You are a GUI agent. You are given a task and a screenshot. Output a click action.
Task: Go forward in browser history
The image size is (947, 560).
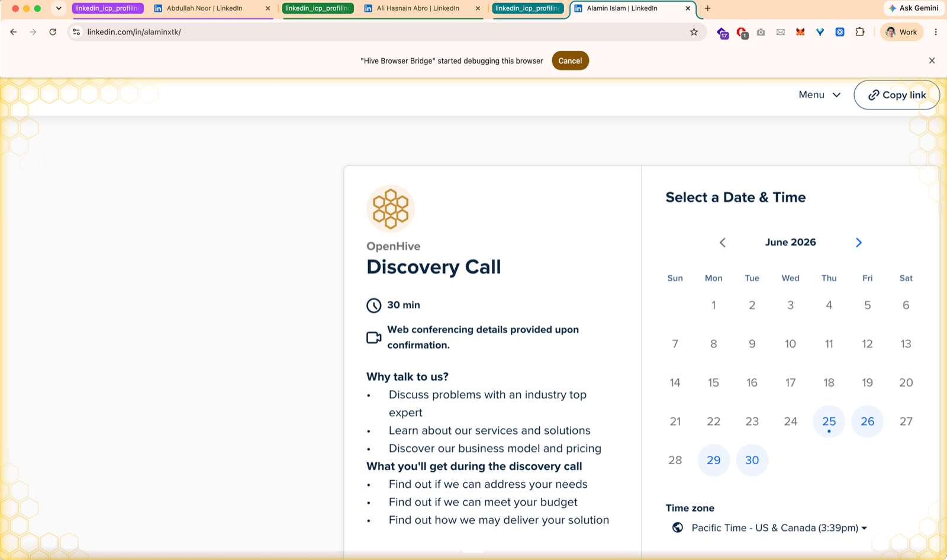click(x=33, y=32)
